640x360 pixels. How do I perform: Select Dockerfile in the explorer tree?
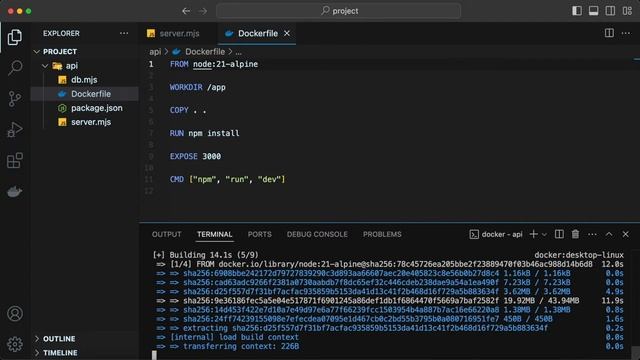(x=85, y=94)
